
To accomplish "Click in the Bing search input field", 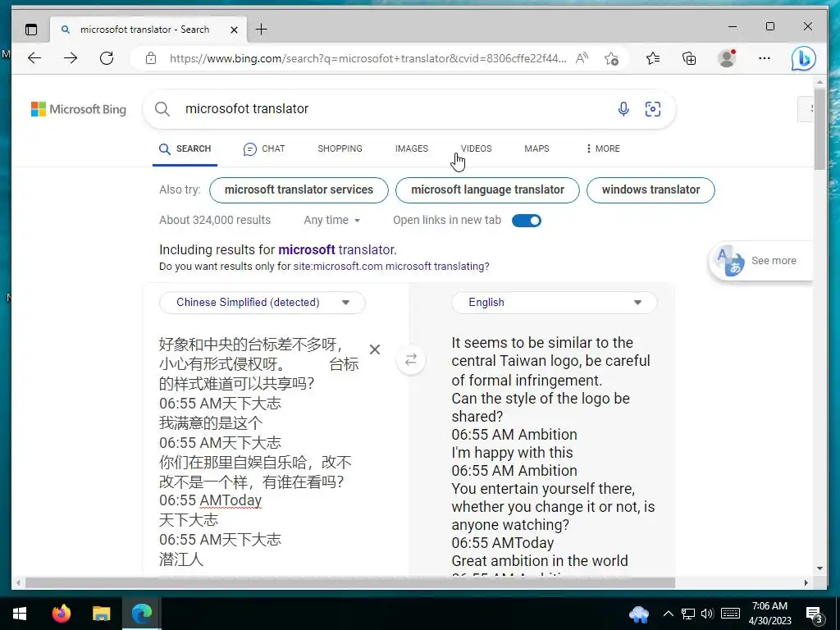I will pos(395,109).
